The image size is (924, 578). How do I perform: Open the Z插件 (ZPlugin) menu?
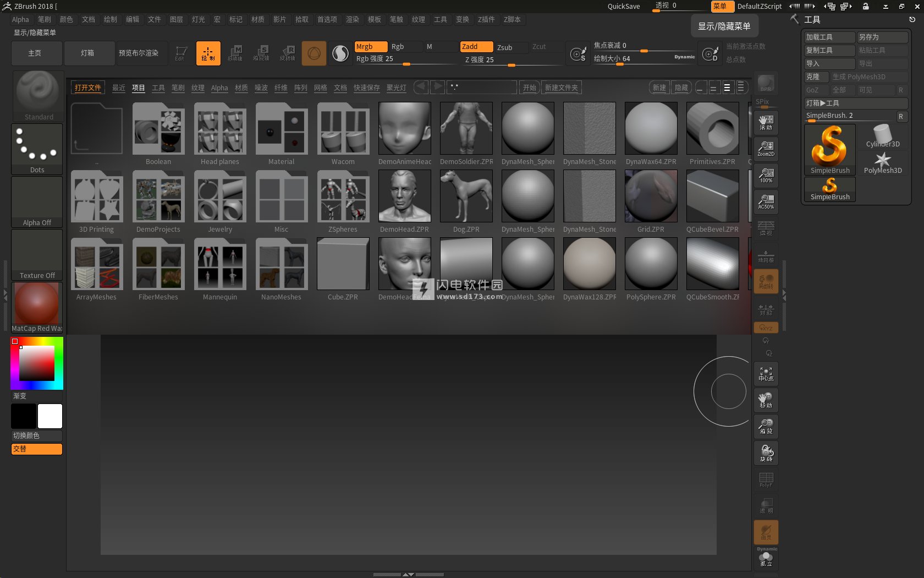486,19
